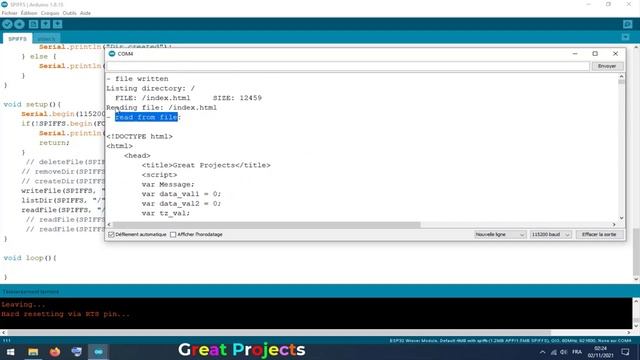Open the Édition menu

click(29, 13)
